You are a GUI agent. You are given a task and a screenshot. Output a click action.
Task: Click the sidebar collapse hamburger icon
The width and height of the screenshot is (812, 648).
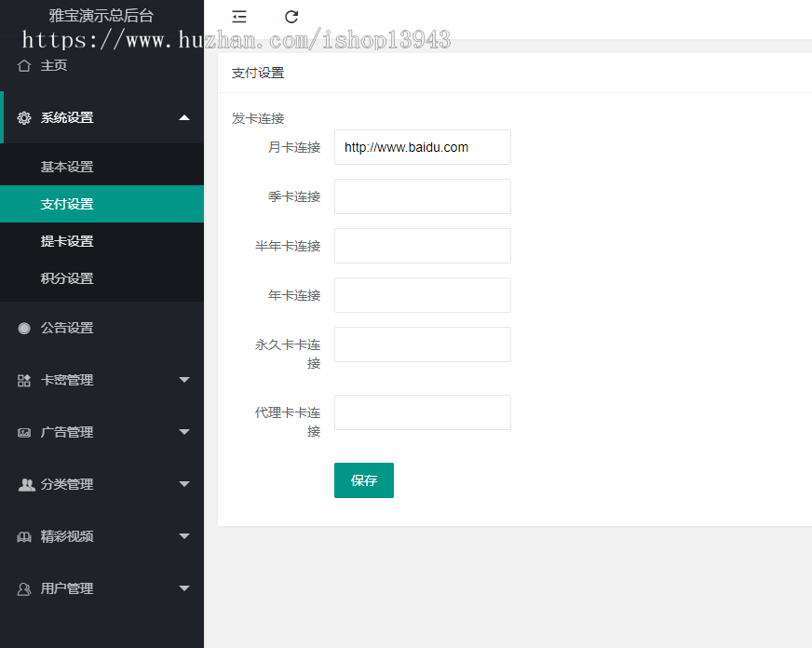(x=239, y=16)
